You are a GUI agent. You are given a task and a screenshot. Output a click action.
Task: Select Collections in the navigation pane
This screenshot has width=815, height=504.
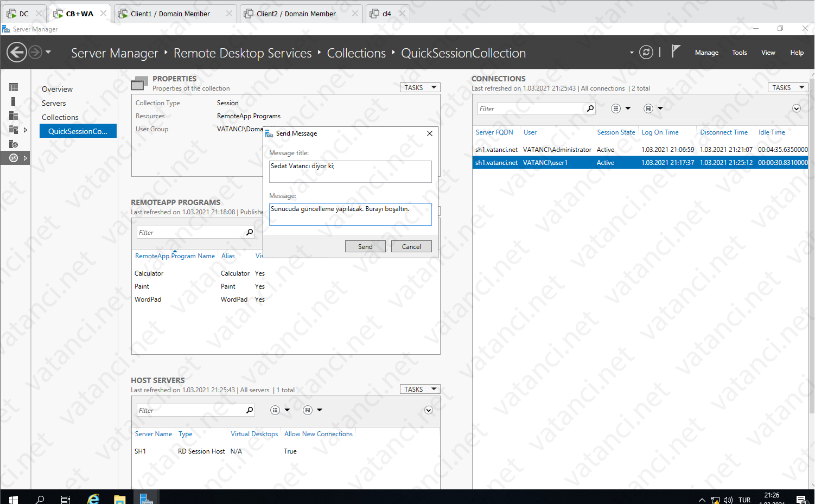click(x=60, y=117)
